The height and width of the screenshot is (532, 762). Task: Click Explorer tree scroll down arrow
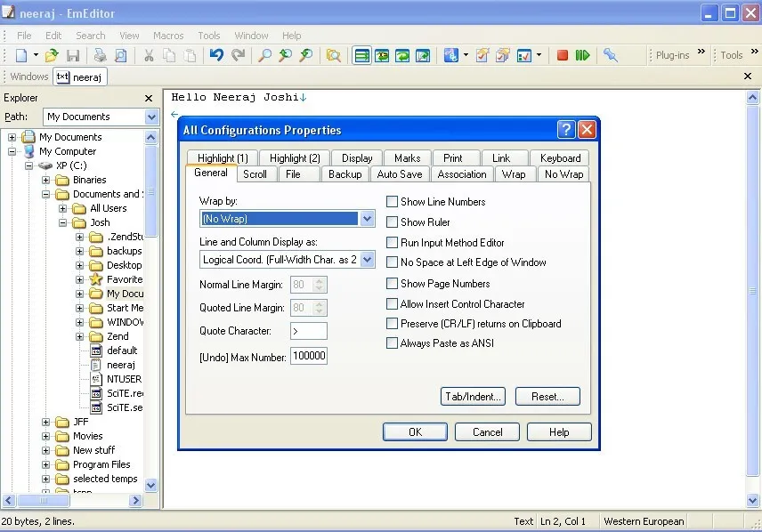pos(150,485)
